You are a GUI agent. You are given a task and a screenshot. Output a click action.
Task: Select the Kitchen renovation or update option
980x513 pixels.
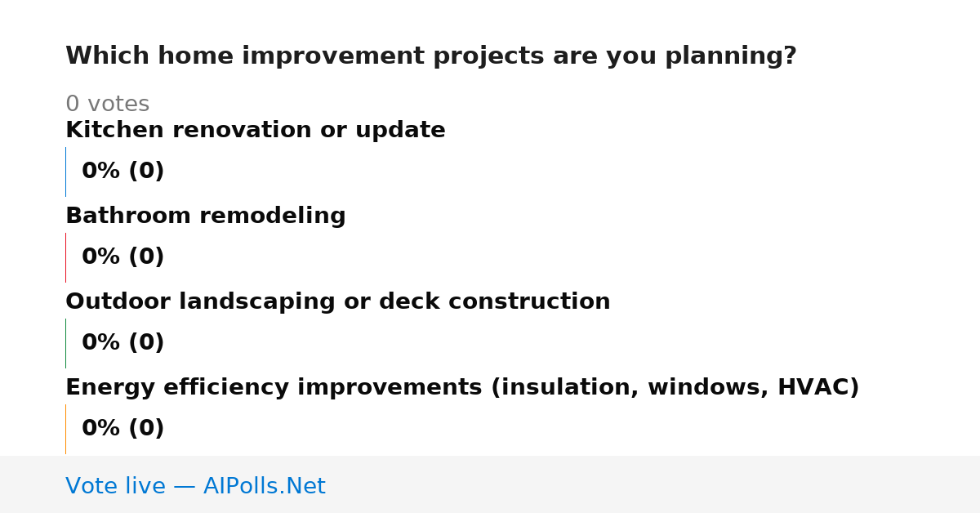256,130
